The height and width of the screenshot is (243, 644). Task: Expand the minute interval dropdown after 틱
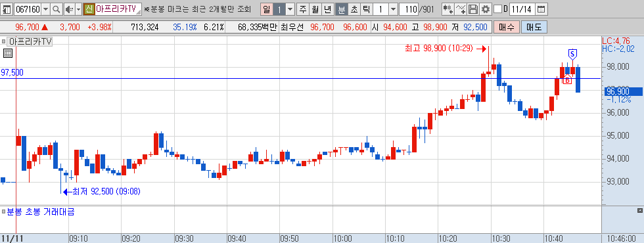tap(393, 9)
